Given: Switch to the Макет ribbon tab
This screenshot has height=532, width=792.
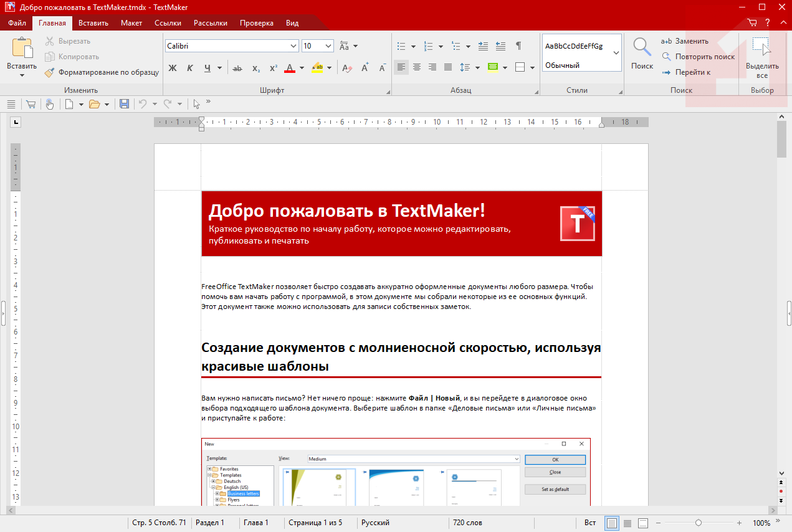Looking at the screenshot, I should click(x=131, y=23).
